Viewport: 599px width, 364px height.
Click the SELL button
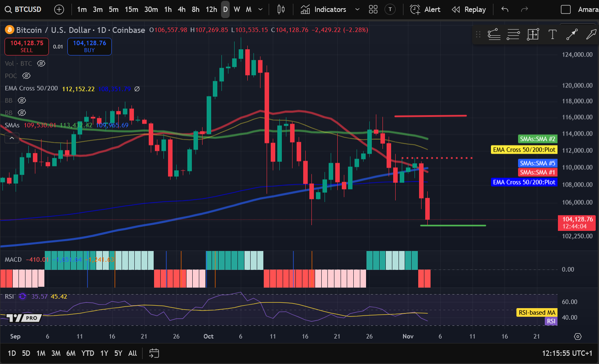point(26,46)
